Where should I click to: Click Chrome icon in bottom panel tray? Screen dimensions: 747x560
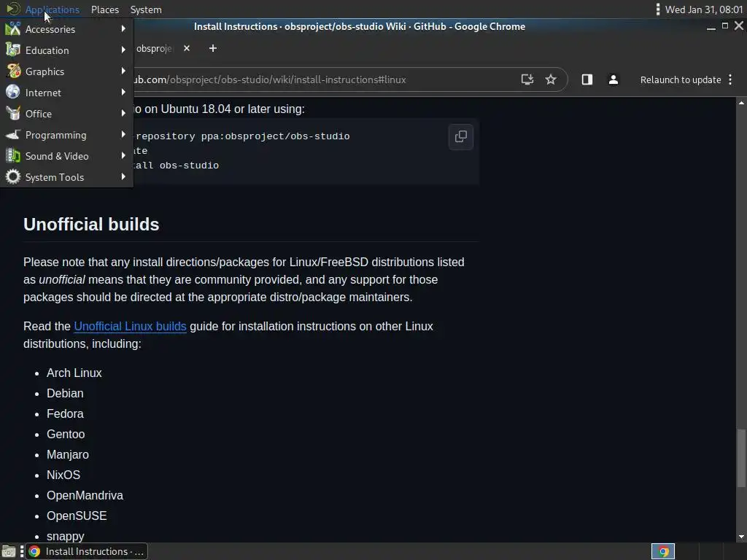[x=663, y=552]
